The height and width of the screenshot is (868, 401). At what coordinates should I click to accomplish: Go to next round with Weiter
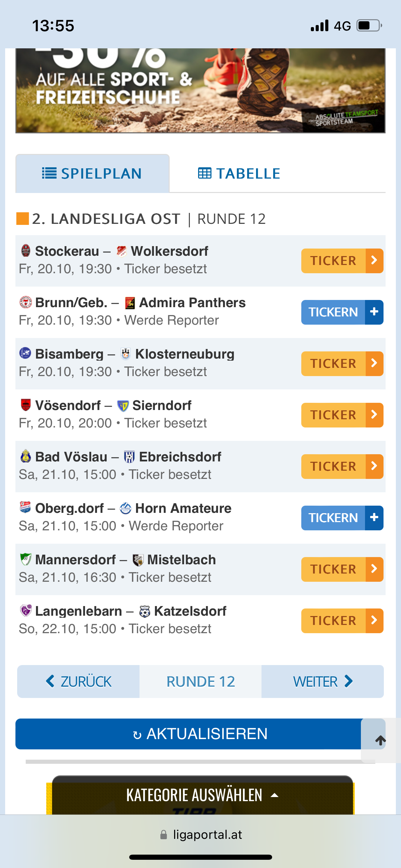(x=323, y=682)
